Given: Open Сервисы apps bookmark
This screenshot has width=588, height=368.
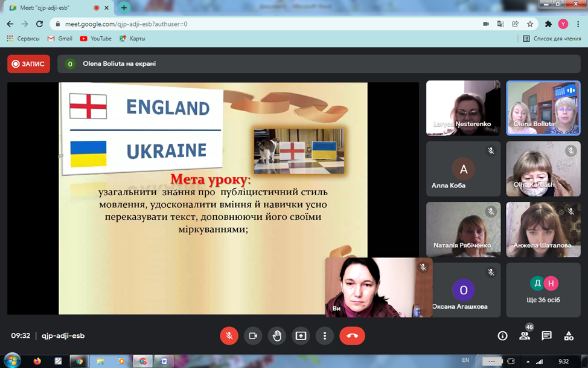Looking at the screenshot, I should (24, 39).
